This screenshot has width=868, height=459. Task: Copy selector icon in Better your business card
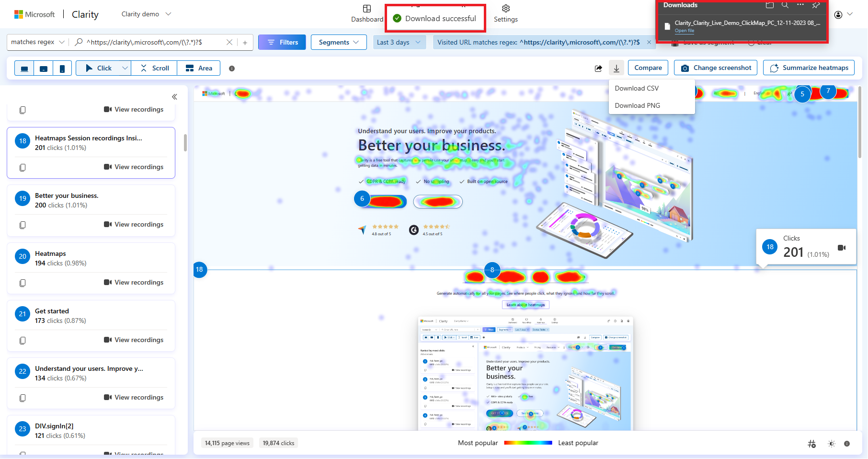pyautogui.click(x=23, y=225)
